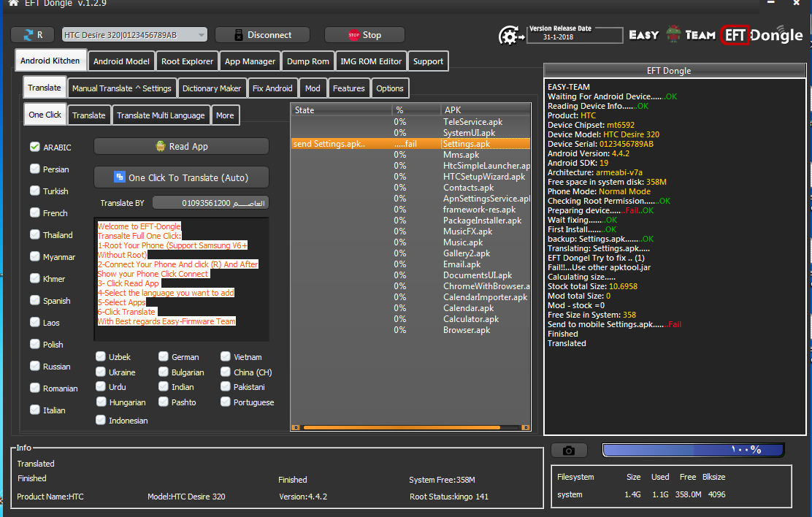
Task: Click the EFT Dongle logo
Action: pos(762,35)
